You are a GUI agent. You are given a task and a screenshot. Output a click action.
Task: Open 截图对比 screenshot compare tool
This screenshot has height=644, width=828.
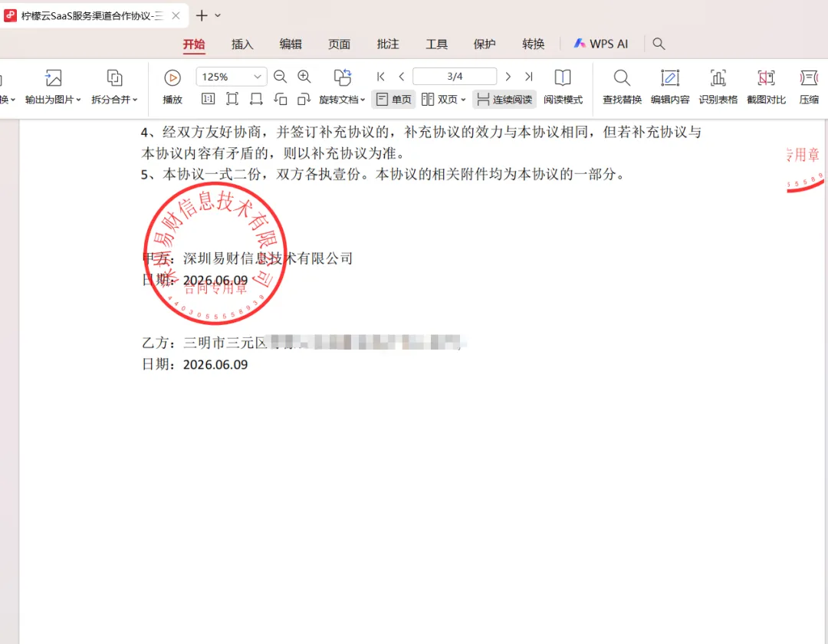(766, 87)
